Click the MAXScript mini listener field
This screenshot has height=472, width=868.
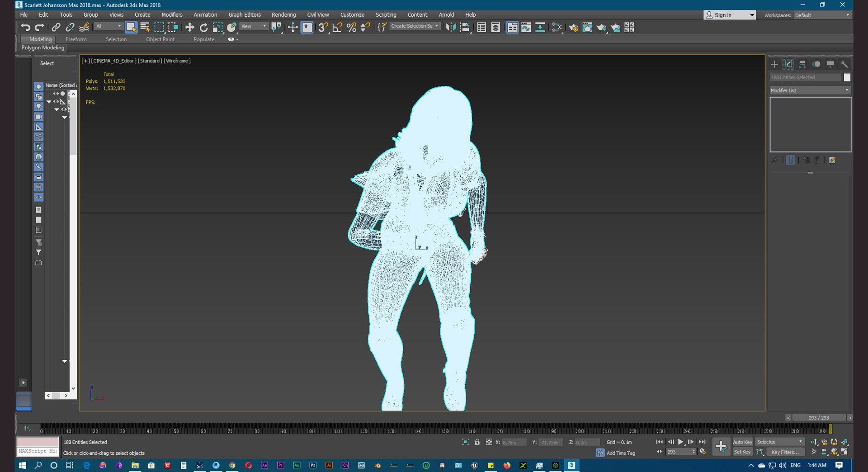pos(38,451)
